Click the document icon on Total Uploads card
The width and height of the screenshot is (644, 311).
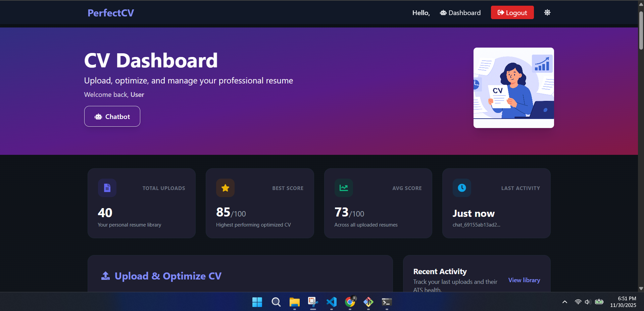pyautogui.click(x=107, y=188)
